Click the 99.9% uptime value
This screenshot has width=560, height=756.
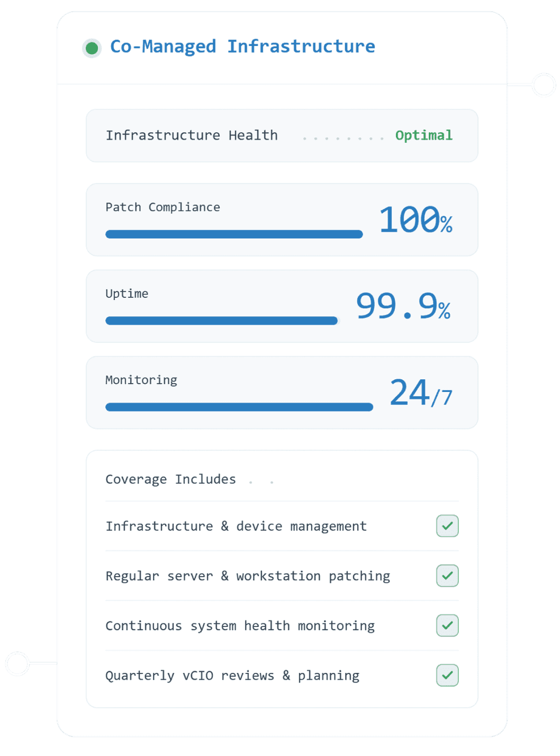click(404, 306)
